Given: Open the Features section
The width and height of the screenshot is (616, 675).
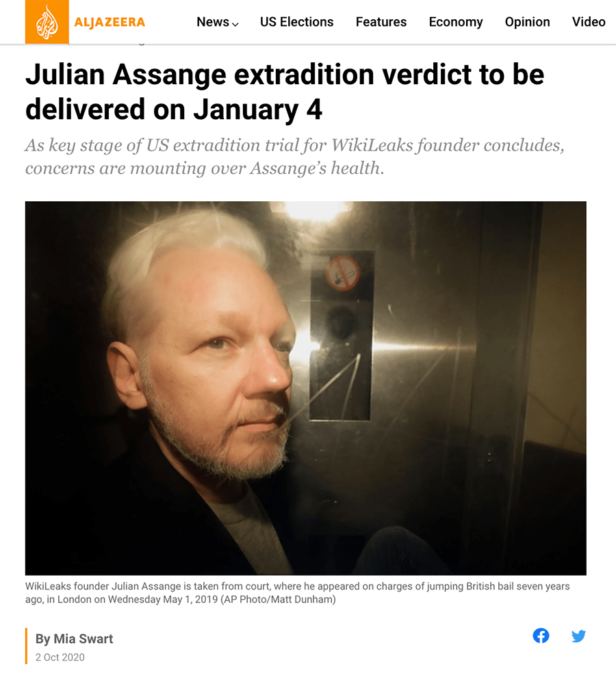Looking at the screenshot, I should pos(381,22).
